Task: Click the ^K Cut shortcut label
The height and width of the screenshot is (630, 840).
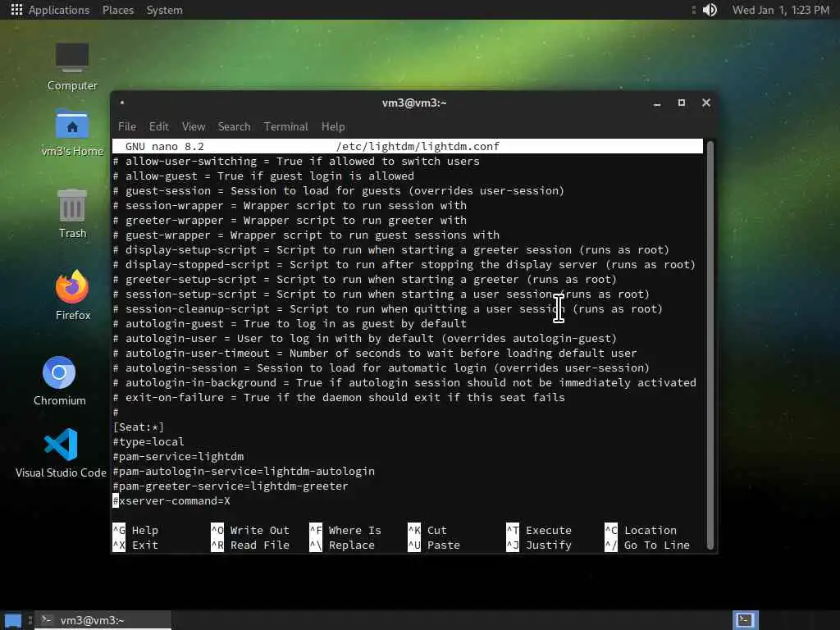Action: (x=427, y=531)
